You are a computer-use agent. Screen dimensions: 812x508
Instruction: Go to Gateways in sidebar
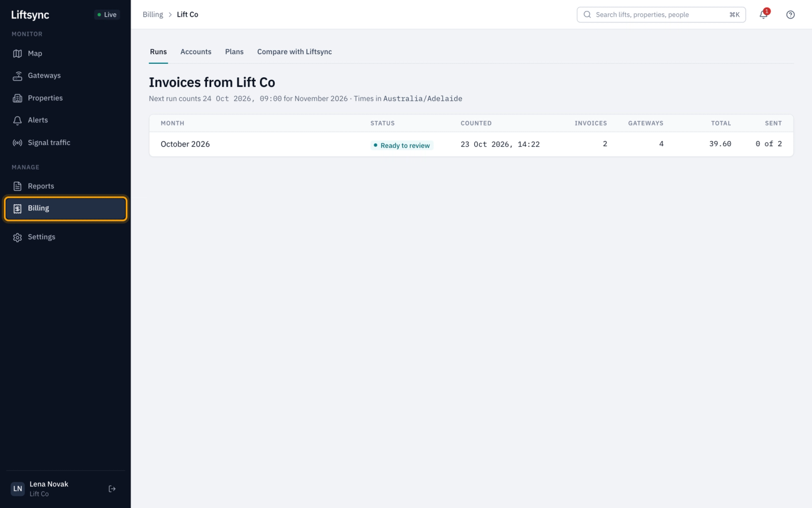click(44, 75)
